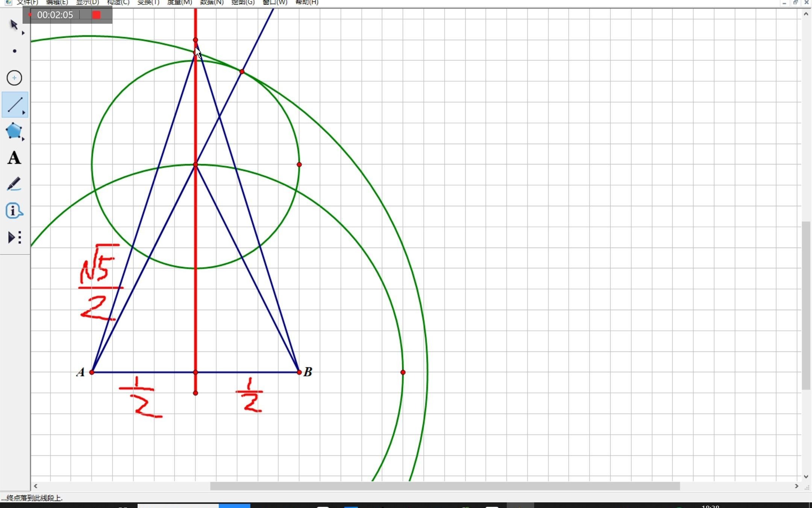
Task: Open the 数据(N) menu
Action: coord(212,2)
